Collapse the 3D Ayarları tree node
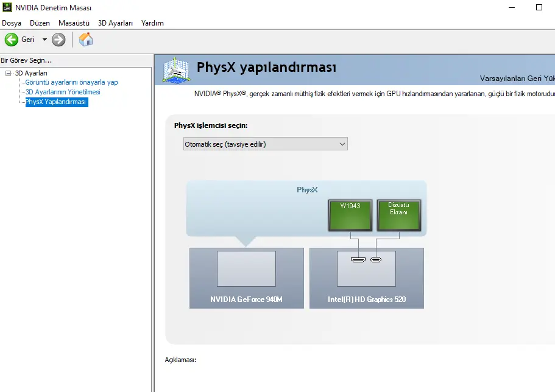Screen dimensions: 555x392 click(x=9, y=73)
